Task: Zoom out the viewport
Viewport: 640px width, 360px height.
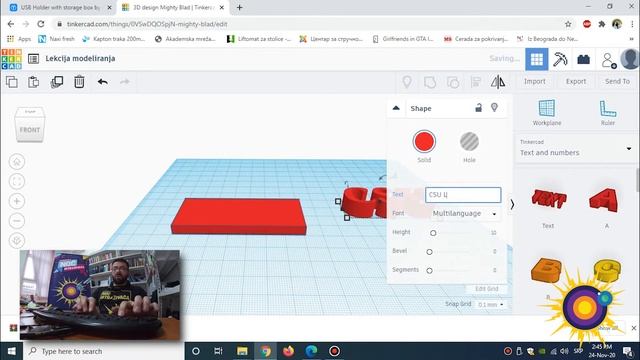Action: [x=17, y=221]
